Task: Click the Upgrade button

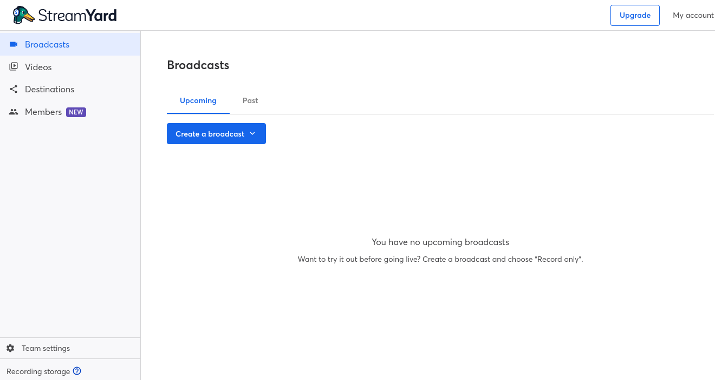Action: click(x=635, y=16)
